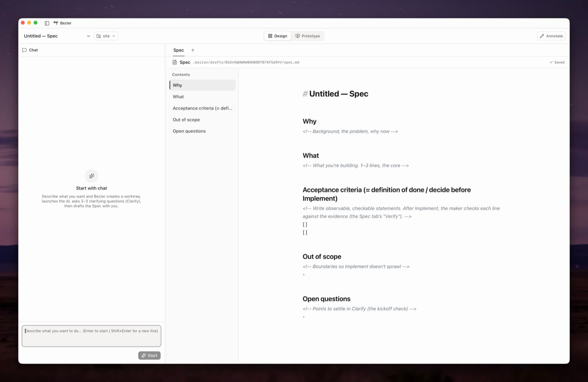Viewport: 588px width, 382px height.
Task: Click the spec.md file path
Action: pyautogui.click(x=246, y=62)
